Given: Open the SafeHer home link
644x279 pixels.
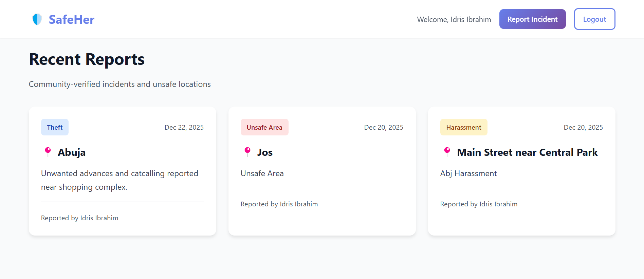Looking at the screenshot, I should [71, 20].
